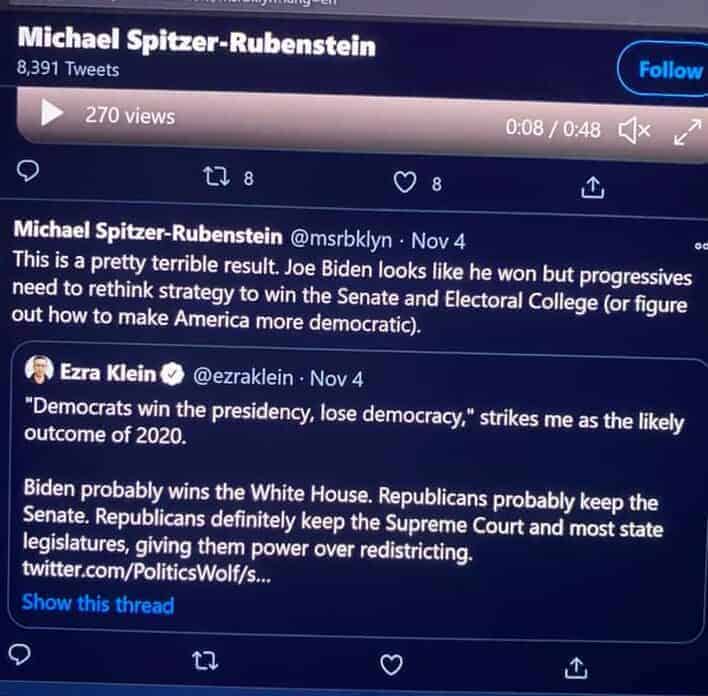Open more options for the Nov 4 tweet
This screenshot has width=708, height=696.
pyautogui.click(x=698, y=245)
